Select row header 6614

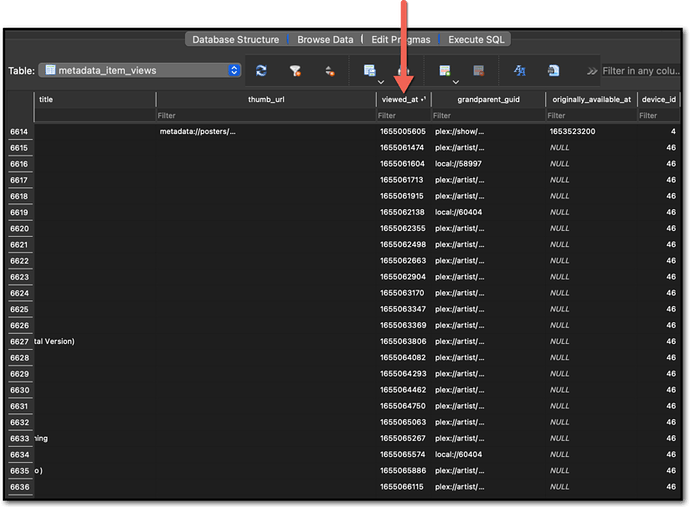point(19,132)
